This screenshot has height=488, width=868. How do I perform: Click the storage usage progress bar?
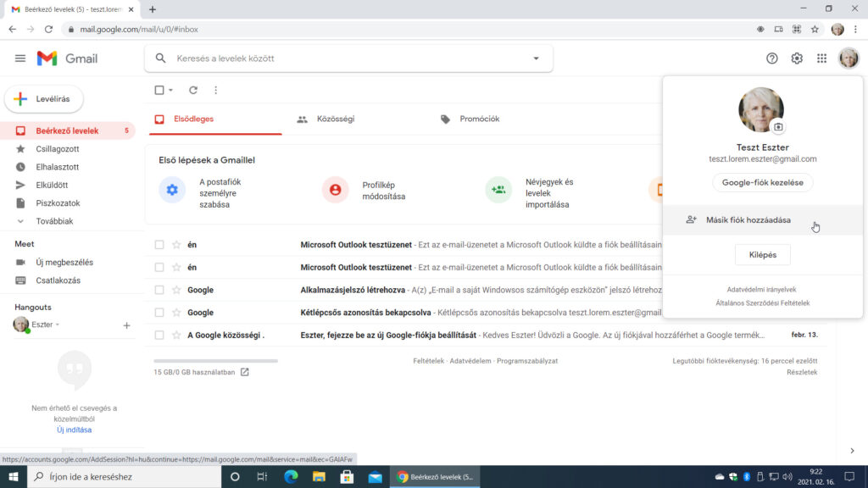coord(216,361)
